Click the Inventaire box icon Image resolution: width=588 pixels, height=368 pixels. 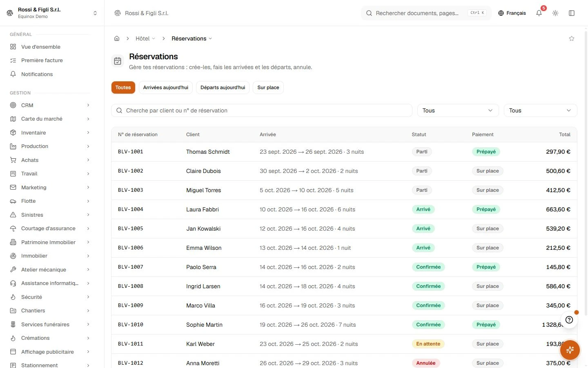[13, 132]
